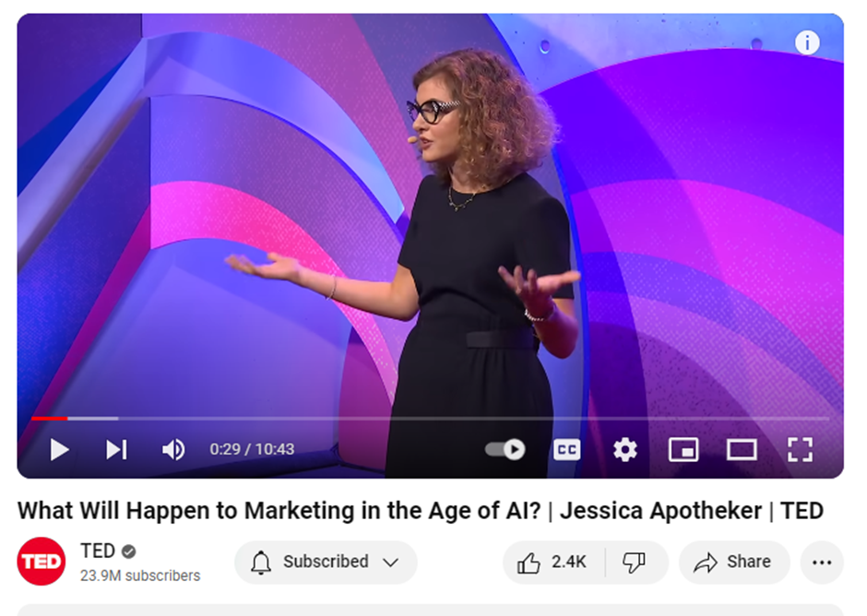867x616 pixels.
Task: Open the three-dot more actions menu
Action: click(x=821, y=563)
